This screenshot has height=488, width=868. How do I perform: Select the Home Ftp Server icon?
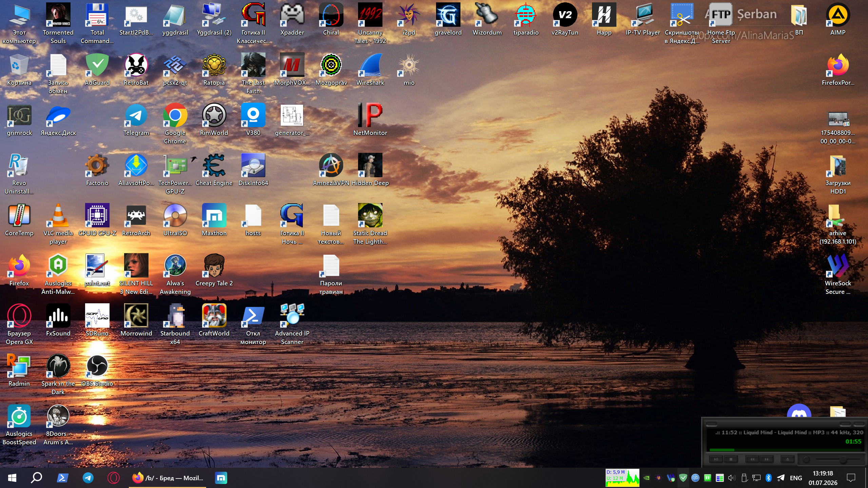(721, 24)
